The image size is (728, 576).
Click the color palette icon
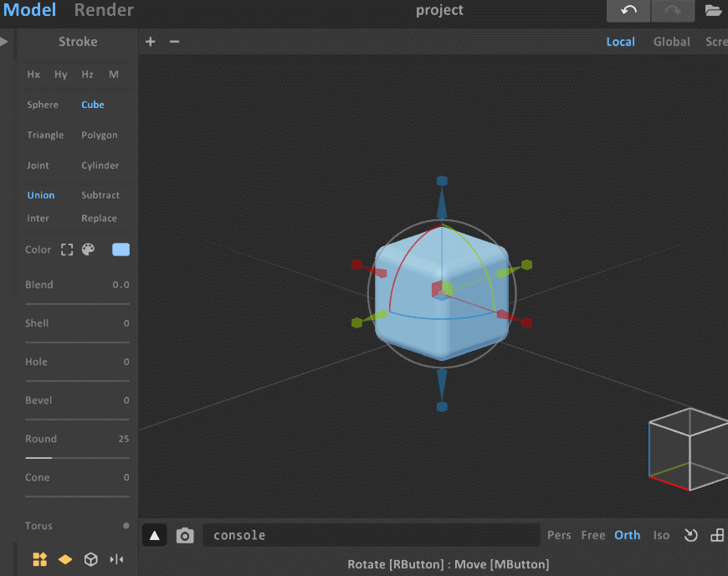(89, 249)
